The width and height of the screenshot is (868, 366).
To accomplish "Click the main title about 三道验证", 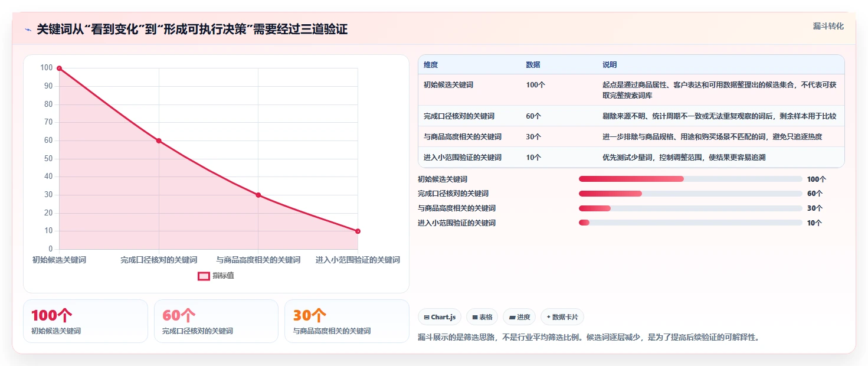I will (x=192, y=30).
